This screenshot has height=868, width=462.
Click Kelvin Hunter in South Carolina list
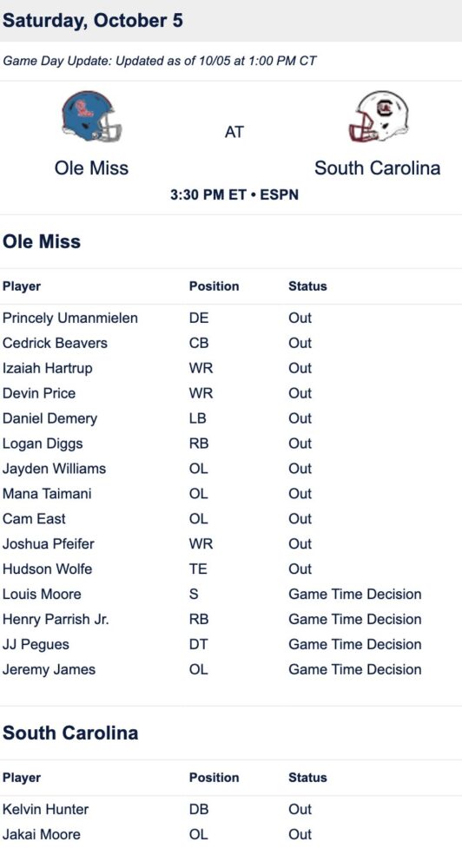[x=45, y=809]
